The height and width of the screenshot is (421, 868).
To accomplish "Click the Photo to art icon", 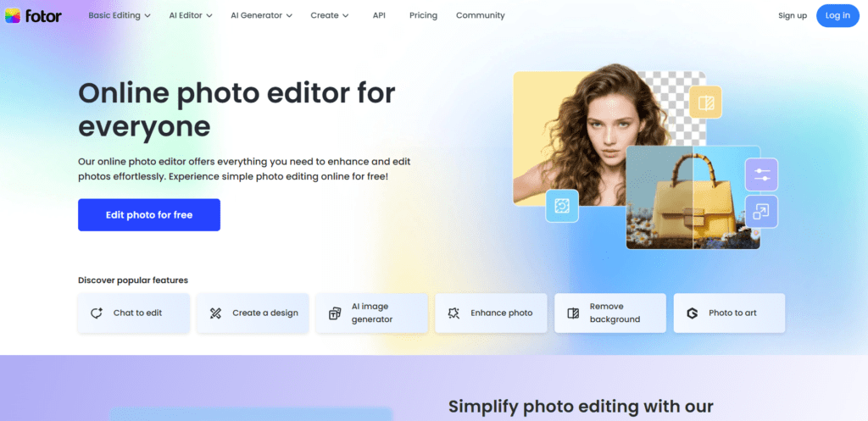I will [x=692, y=313].
